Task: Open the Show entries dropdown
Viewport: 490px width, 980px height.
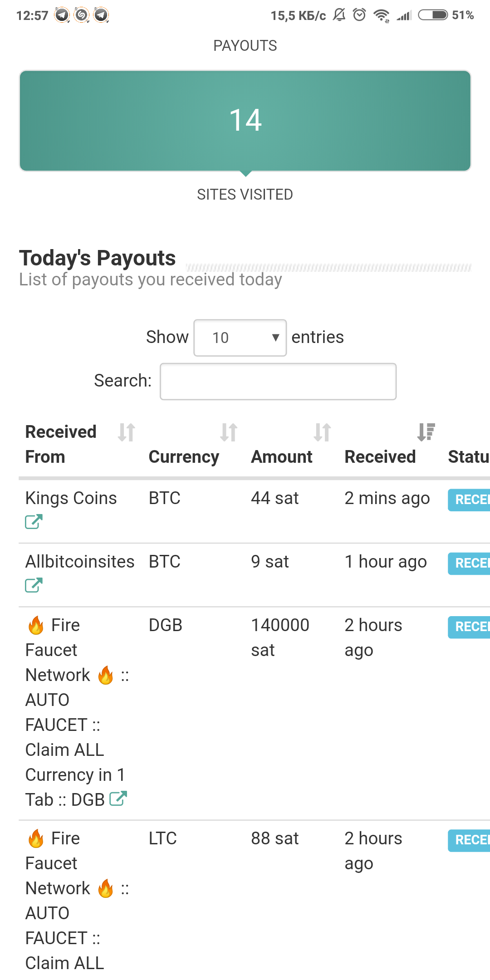Action: point(240,338)
